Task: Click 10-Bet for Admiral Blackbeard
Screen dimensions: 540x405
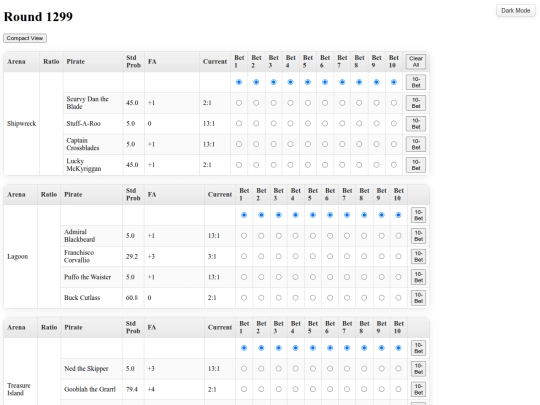Action: pyautogui.click(x=418, y=236)
